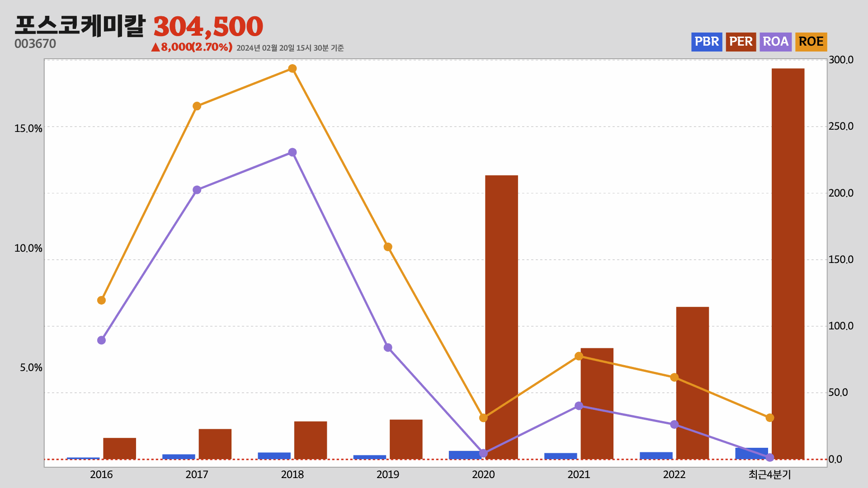Select the 2020 x-axis label
Viewport: 868px width, 488px height.
pyautogui.click(x=483, y=474)
